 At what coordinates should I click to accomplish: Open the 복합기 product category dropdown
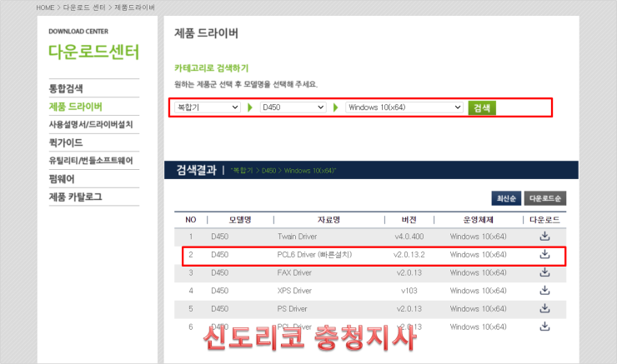(x=208, y=107)
